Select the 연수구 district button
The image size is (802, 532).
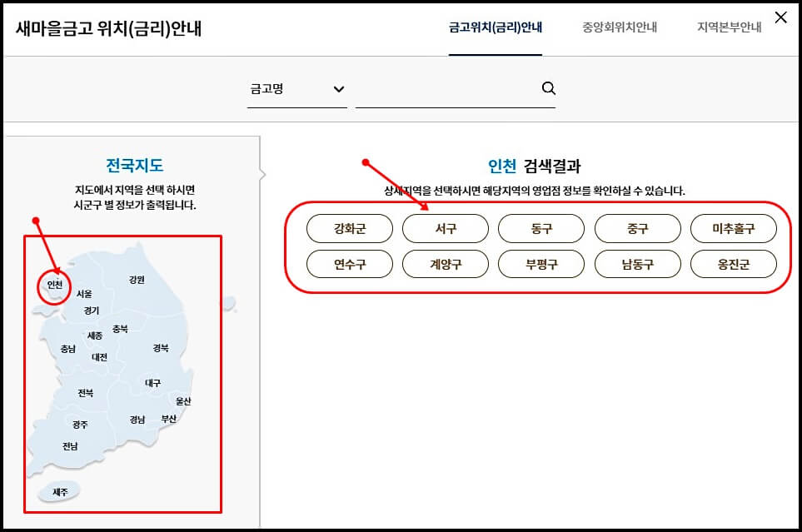[x=350, y=264]
